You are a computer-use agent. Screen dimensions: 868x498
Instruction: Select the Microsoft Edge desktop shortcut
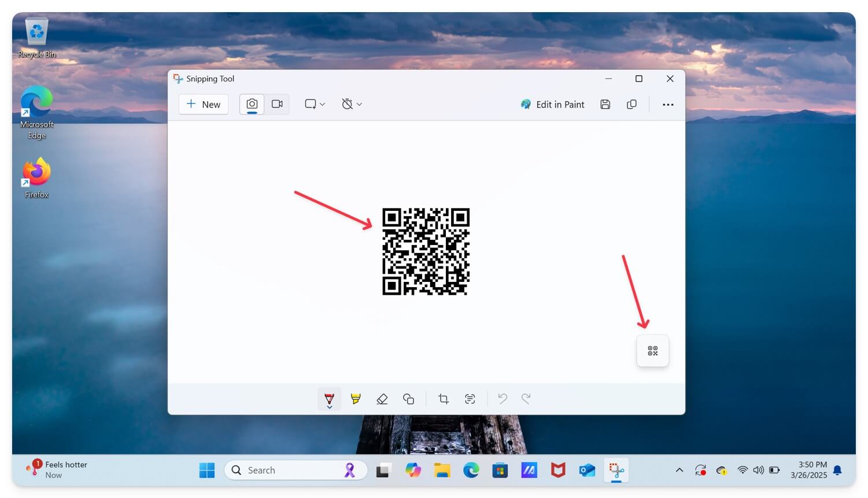(x=37, y=113)
